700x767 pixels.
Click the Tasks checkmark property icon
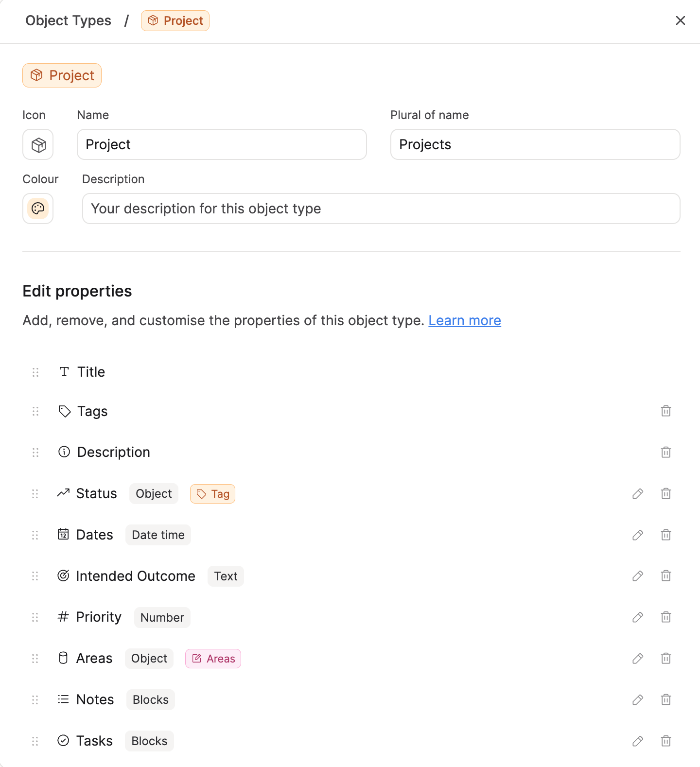click(x=64, y=740)
